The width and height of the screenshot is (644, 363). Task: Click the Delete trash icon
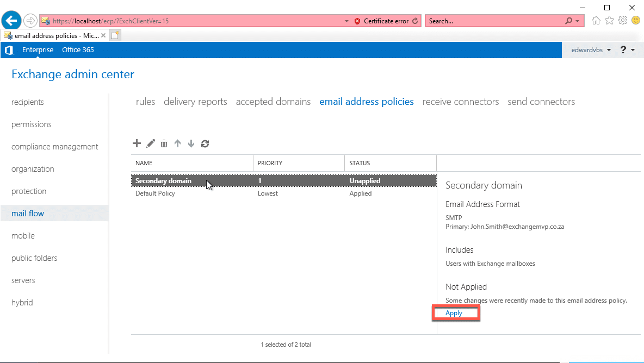pyautogui.click(x=164, y=143)
